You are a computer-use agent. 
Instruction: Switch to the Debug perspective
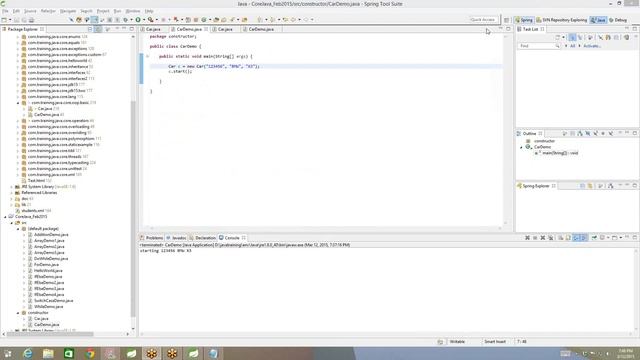[x=618, y=20]
